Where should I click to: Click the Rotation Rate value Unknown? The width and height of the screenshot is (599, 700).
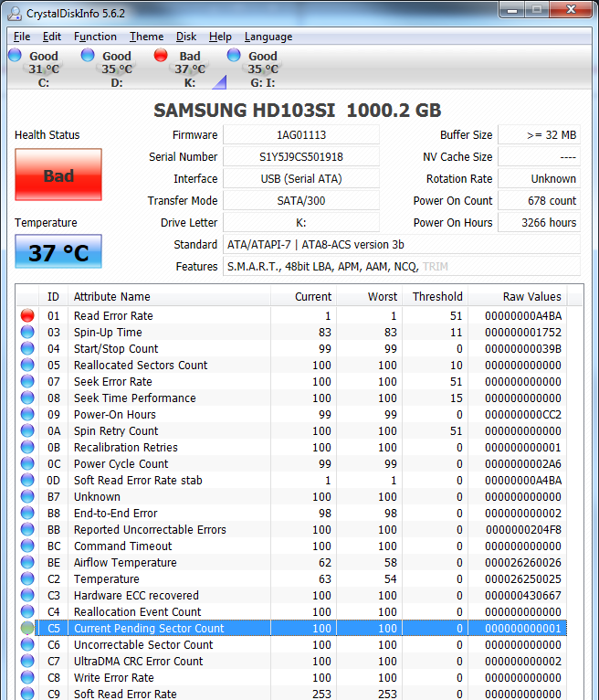(x=539, y=178)
